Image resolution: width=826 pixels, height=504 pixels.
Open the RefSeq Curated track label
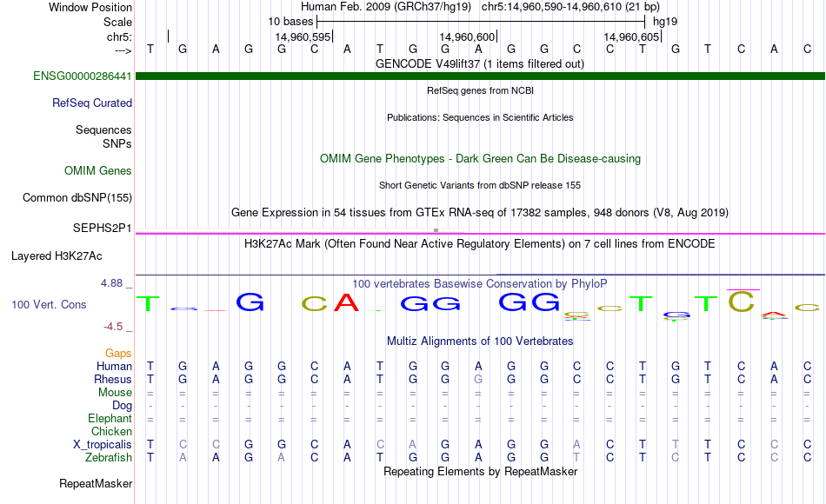tap(92, 103)
